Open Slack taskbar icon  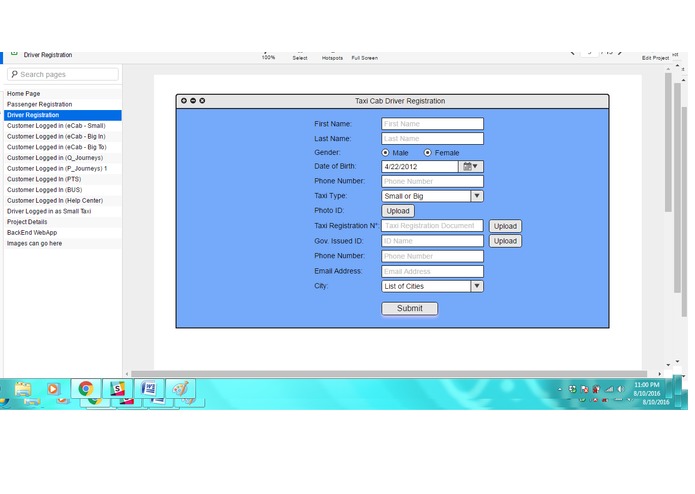point(117,389)
